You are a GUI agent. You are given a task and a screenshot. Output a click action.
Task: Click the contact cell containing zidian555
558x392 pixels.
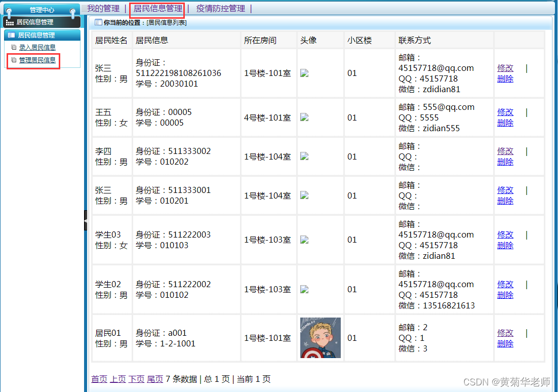444,117
